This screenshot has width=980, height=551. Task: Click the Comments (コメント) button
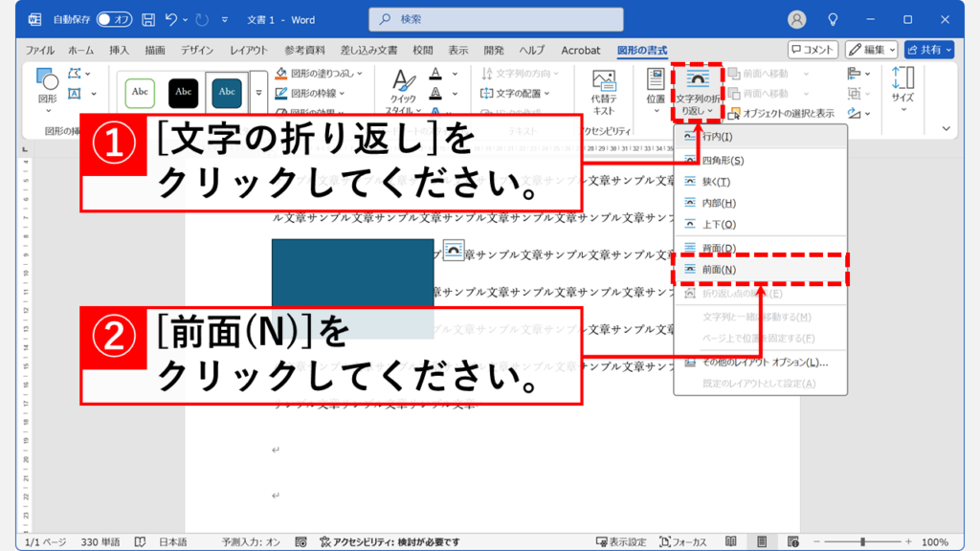813,50
